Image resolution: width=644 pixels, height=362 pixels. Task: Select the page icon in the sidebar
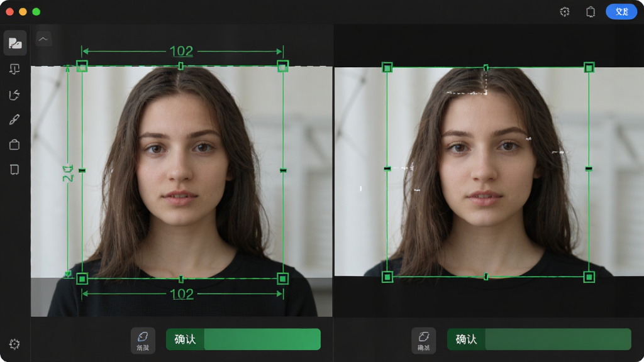tap(14, 170)
